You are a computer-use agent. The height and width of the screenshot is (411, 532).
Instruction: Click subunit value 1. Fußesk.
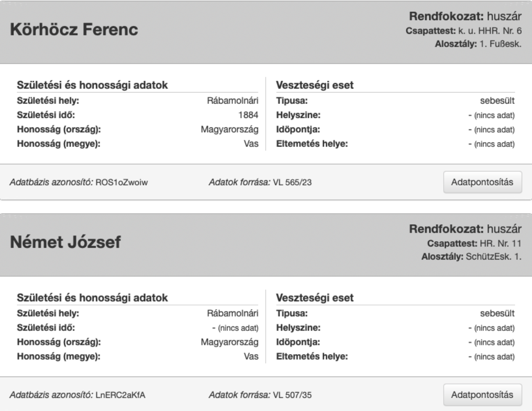500,44
